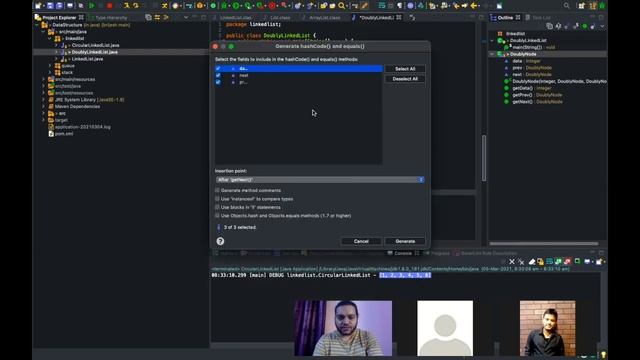The image size is (640, 360).
Task: Click the green hide-static-members icon in Outline toolbar
Action: [x=584, y=26]
